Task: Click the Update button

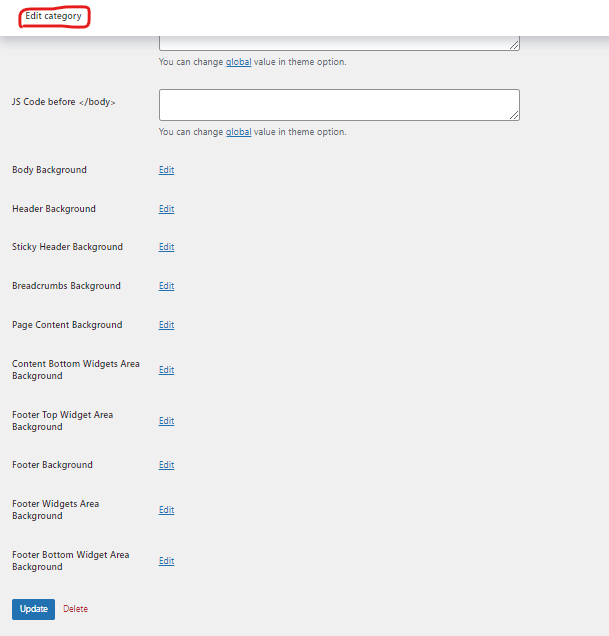Action: (x=33, y=609)
